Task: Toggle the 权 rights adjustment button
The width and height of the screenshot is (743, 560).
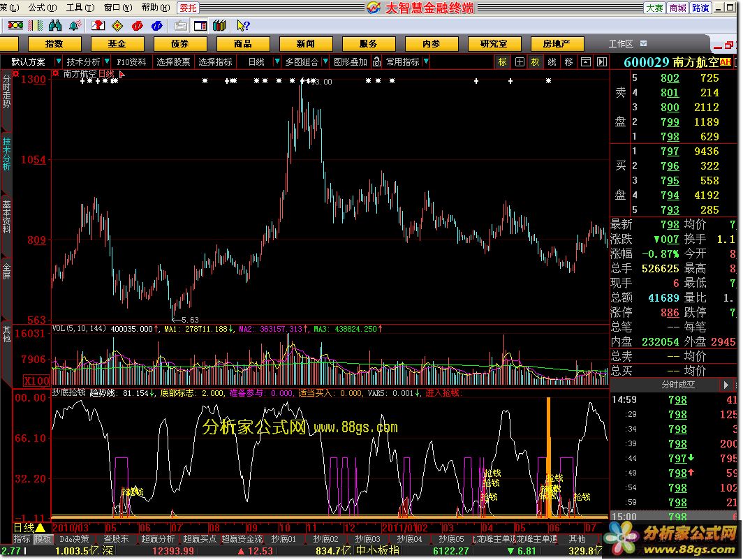Action: [x=536, y=61]
